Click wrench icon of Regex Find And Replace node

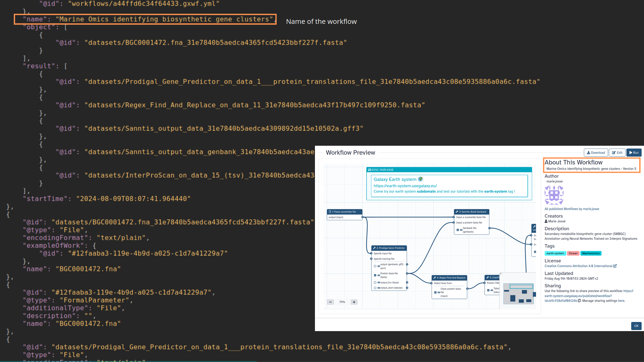(x=435, y=278)
